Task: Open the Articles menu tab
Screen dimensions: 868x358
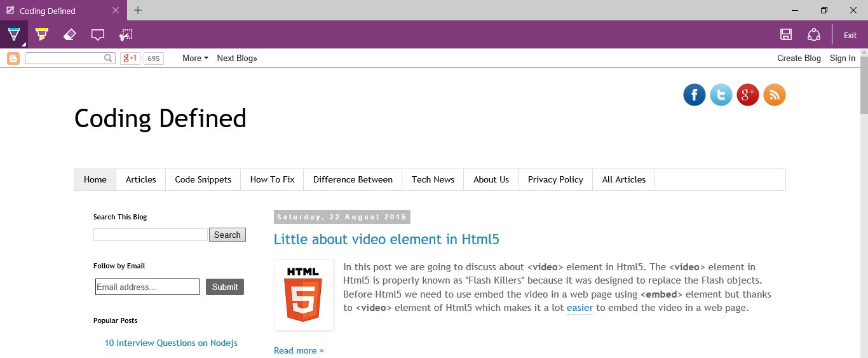Action: pos(141,179)
